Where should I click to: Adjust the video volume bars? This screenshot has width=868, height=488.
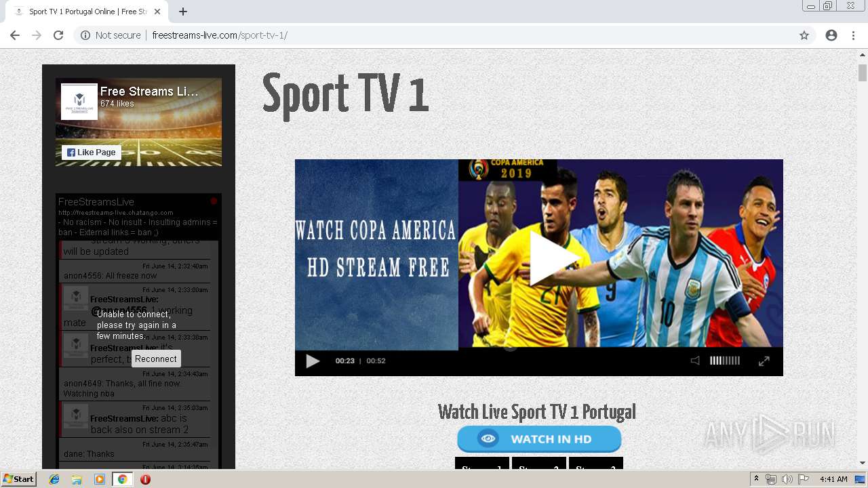point(725,361)
